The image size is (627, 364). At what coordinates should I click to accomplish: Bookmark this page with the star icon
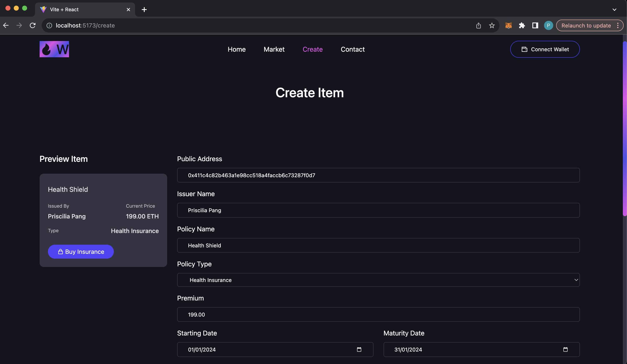[x=492, y=25]
